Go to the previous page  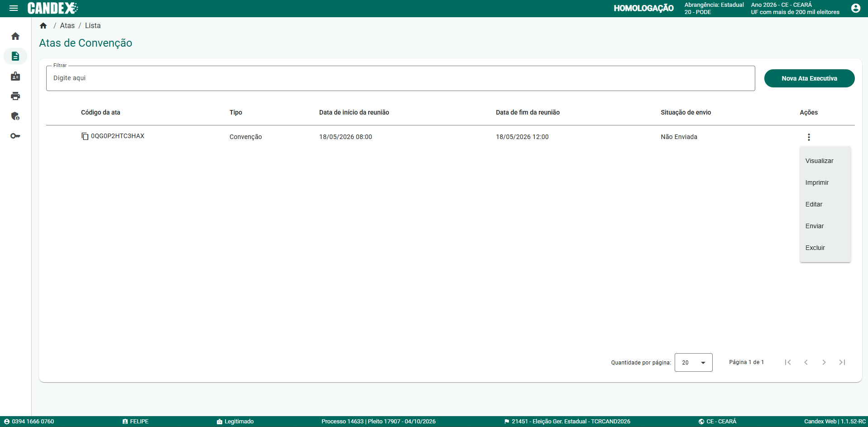point(806,362)
